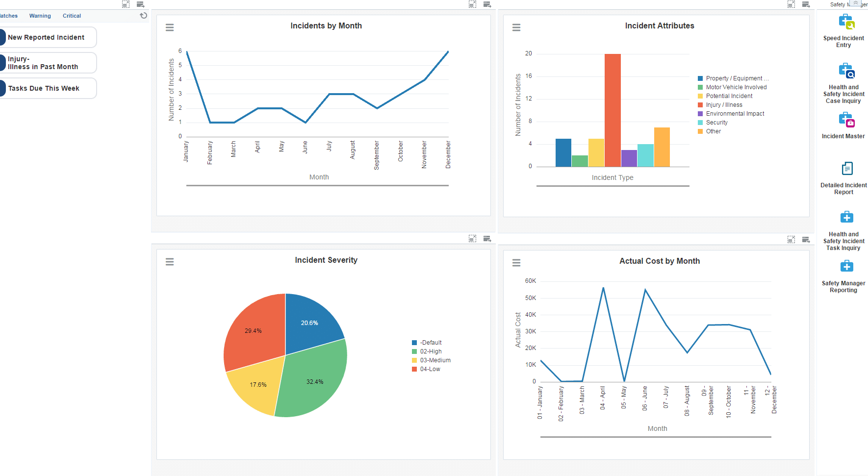
Task: Open pane options above Incidents by Month
Action: (x=487, y=4)
